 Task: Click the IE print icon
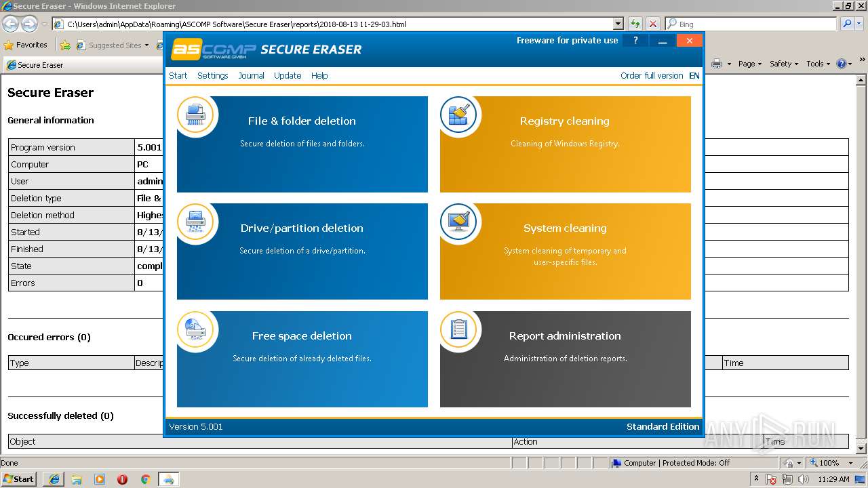716,64
